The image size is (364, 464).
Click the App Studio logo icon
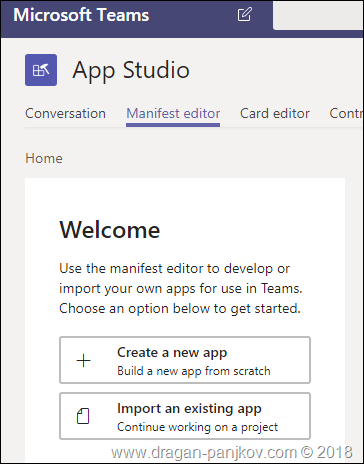[x=41, y=70]
